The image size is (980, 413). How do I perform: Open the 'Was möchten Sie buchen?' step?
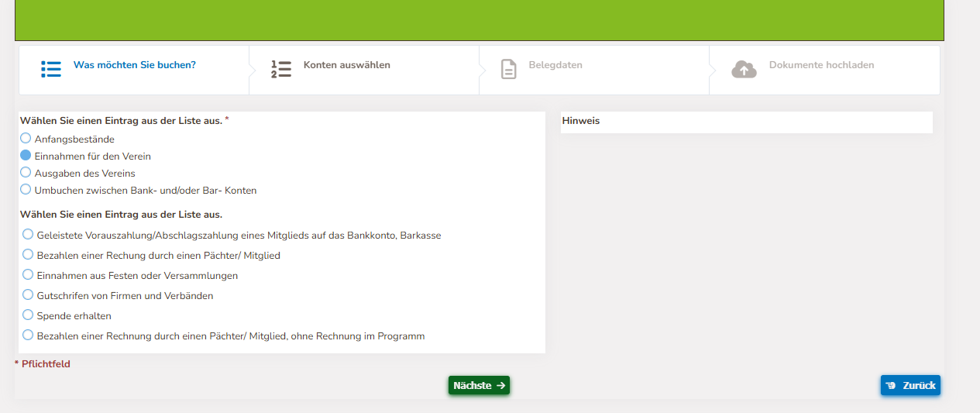coord(134,65)
